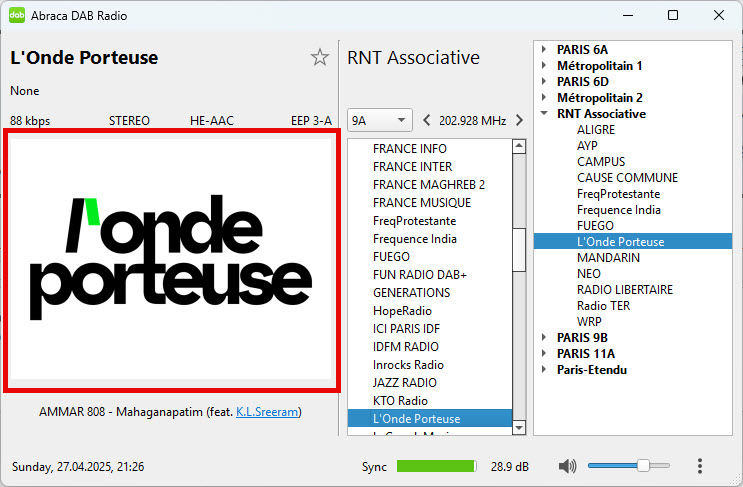
Task: Expand the Métropolitain 1 ensemble
Action: [x=544, y=65]
